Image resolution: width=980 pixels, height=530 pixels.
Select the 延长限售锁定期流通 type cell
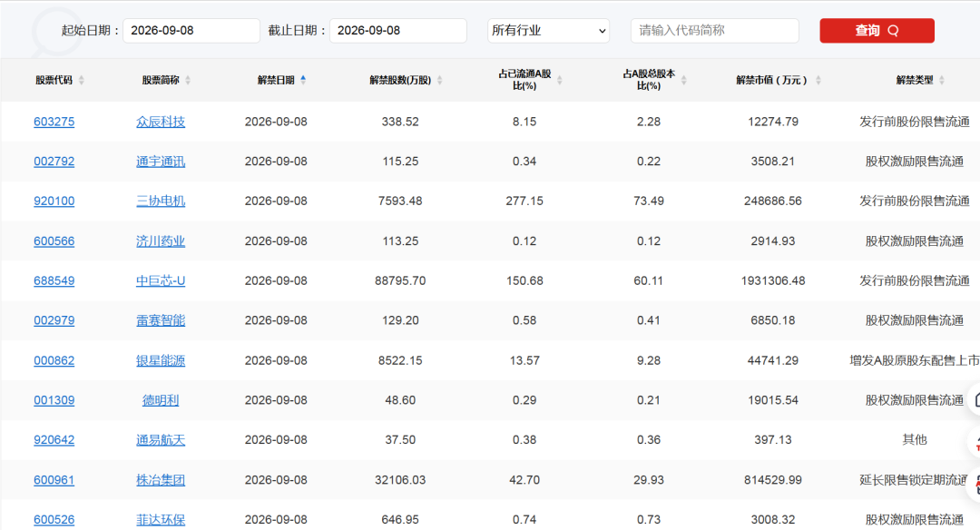point(914,480)
